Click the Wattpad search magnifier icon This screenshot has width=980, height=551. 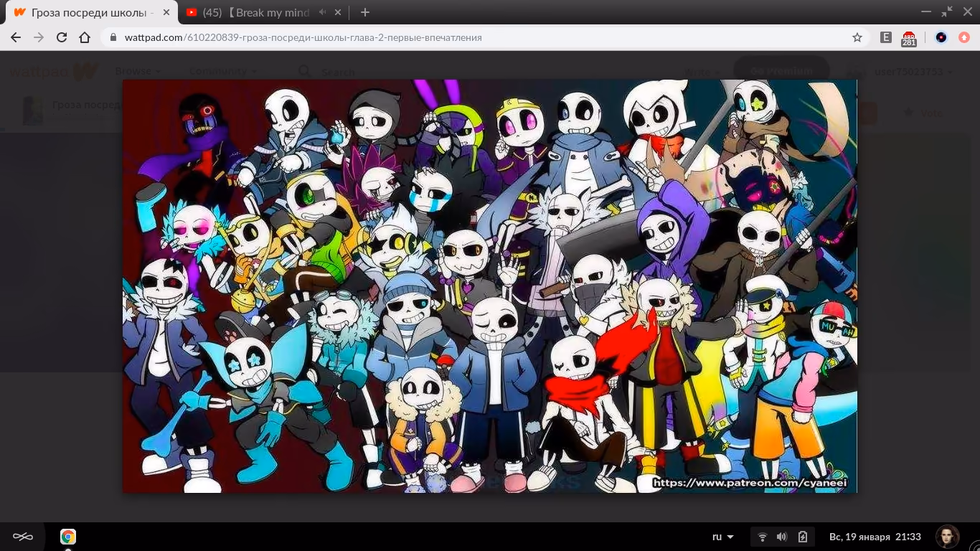(304, 71)
